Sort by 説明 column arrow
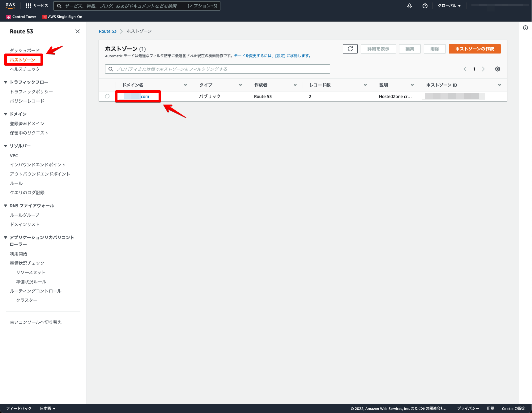The image size is (532, 413). click(x=412, y=85)
